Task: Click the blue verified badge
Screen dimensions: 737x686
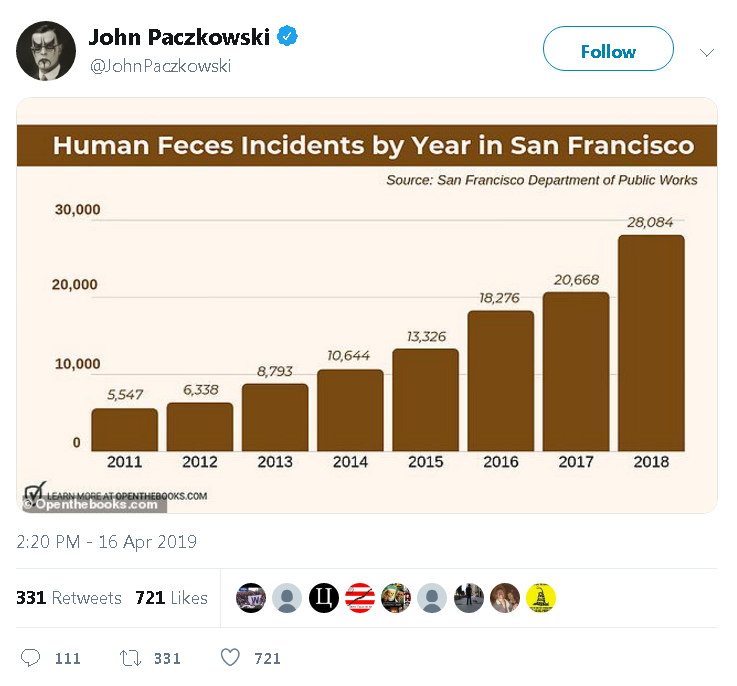Action: [x=288, y=37]
